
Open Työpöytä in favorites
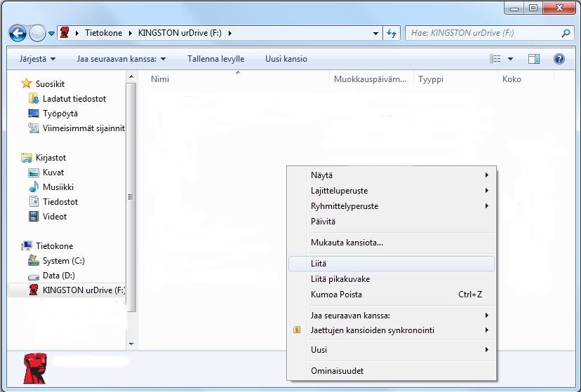pos(60,114)
